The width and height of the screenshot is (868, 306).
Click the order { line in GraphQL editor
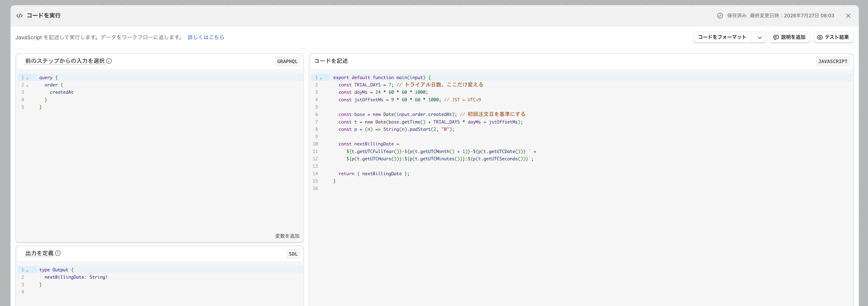(x=54, y=85)
